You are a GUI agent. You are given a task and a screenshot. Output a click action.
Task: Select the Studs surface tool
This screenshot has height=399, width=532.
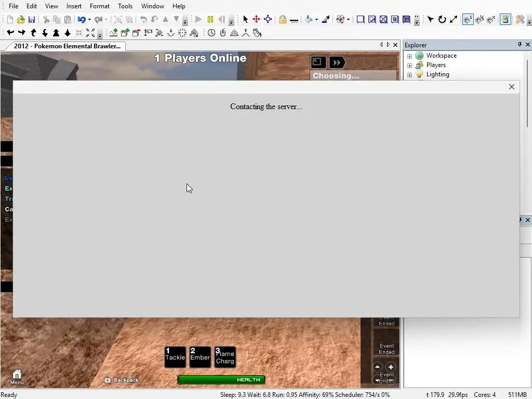coord(395,19)
